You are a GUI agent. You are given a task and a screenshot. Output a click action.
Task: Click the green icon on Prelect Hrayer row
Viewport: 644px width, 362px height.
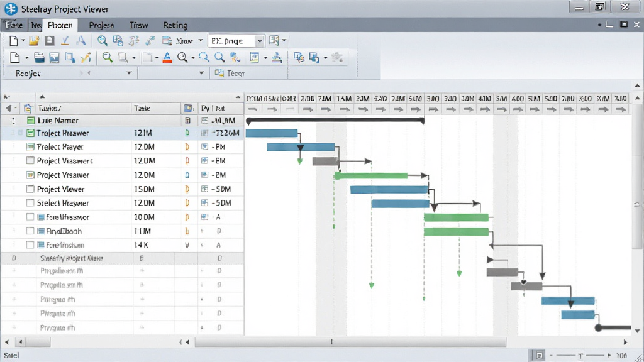point(30,146)
